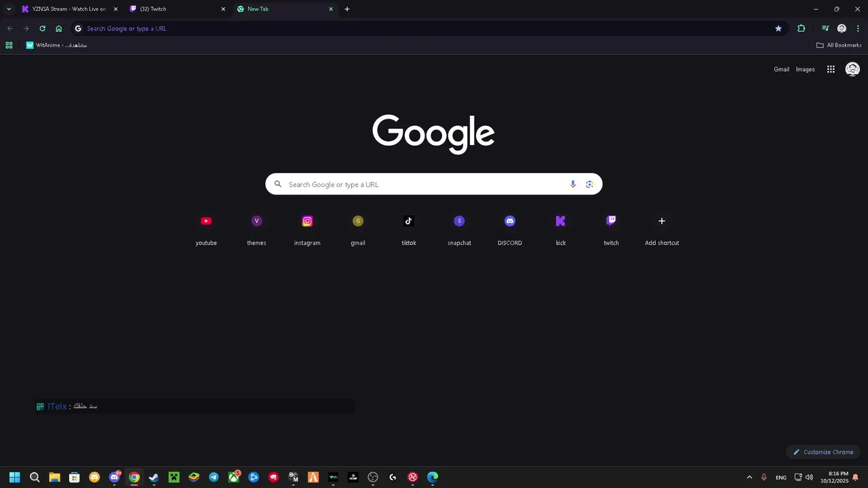Start a voice search with the microphone icon

click(x=573, y=184)
